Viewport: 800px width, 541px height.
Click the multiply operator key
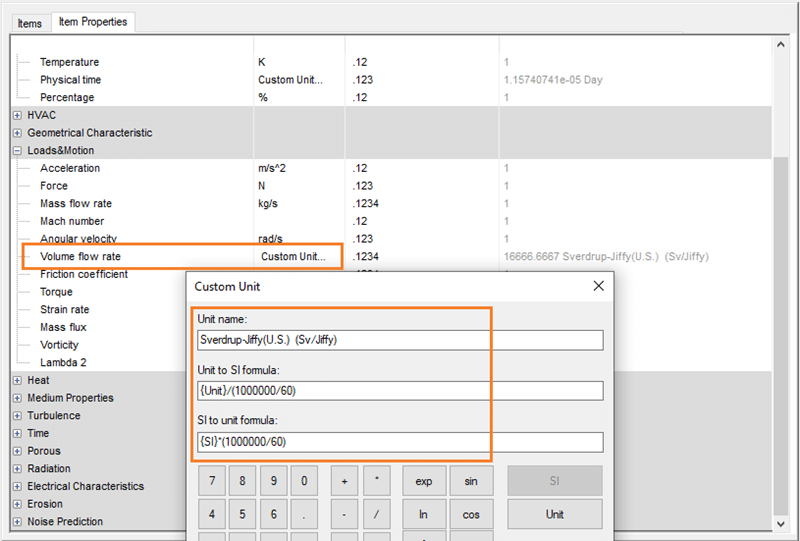point(377,481)
